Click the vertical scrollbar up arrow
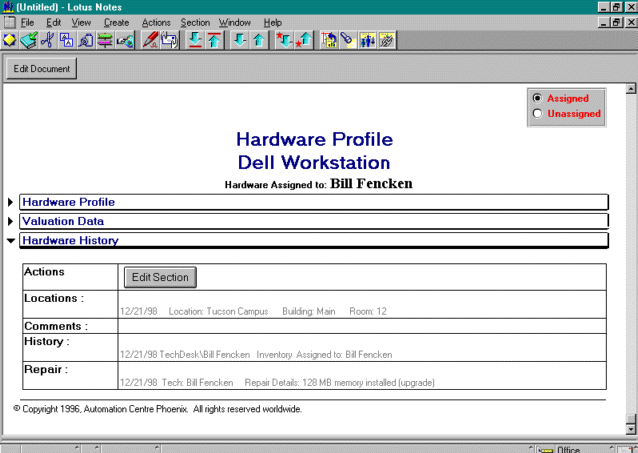Image resolution: width=638 pixels, height=453 pixels. pos(631,88)
